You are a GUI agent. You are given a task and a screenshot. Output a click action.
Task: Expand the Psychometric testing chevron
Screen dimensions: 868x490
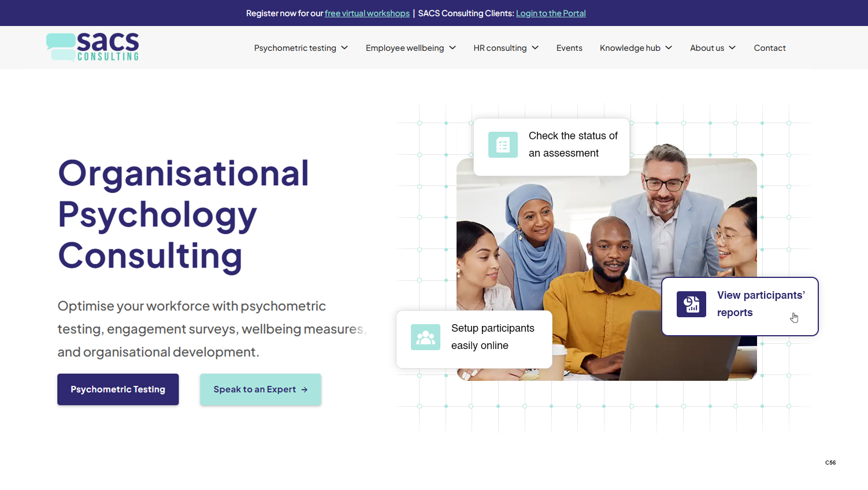click(344, 48)
